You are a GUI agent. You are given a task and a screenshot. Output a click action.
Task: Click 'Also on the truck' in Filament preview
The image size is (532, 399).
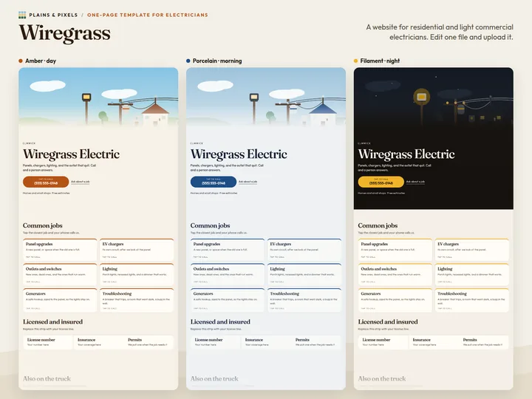382,378
